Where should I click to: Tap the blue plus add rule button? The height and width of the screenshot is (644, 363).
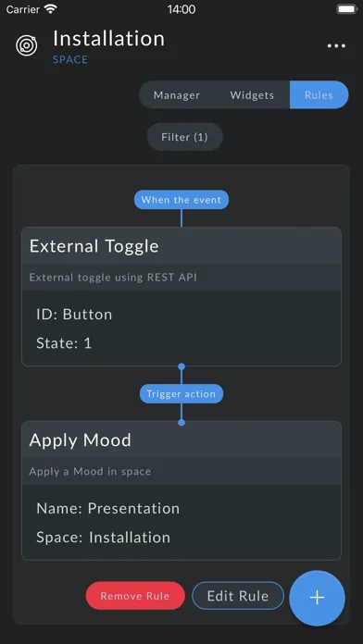pyautogui.click(x=317, y=598)
